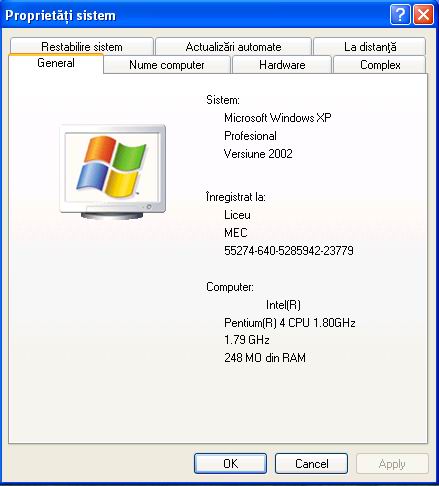
Task: Click the Versiune 2002 text
Action: point(258,154)
